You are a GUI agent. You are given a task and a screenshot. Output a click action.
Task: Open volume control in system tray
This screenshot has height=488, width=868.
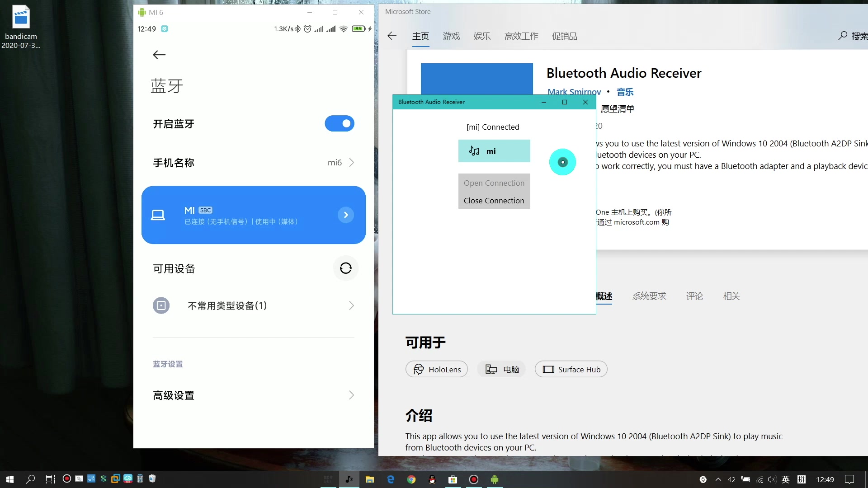(x=772, y=479)
